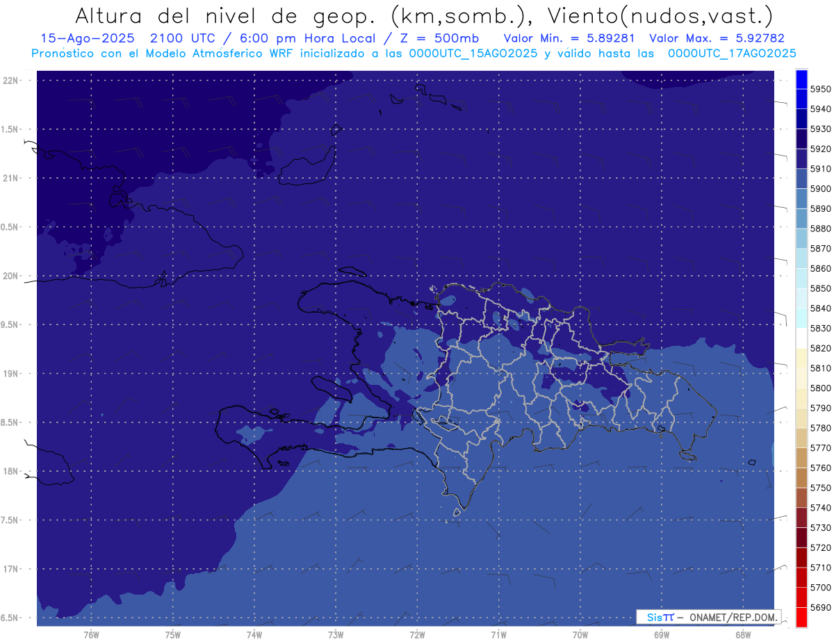Click the '22N' latitude label
This screenshot has width=834, height=644.
pyautogui.click(x=10, y=81)
